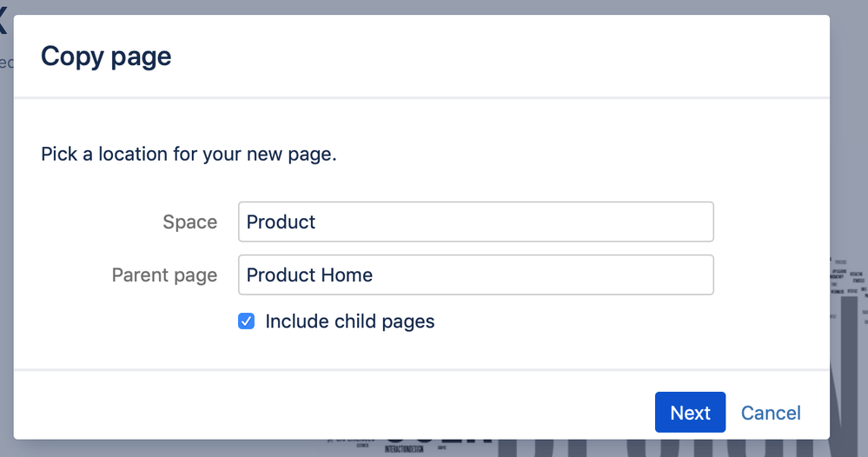The width and height of the screenshot is (868, 457).
Task: Click the dimmed background right of dialog
Action: point(849,166)
